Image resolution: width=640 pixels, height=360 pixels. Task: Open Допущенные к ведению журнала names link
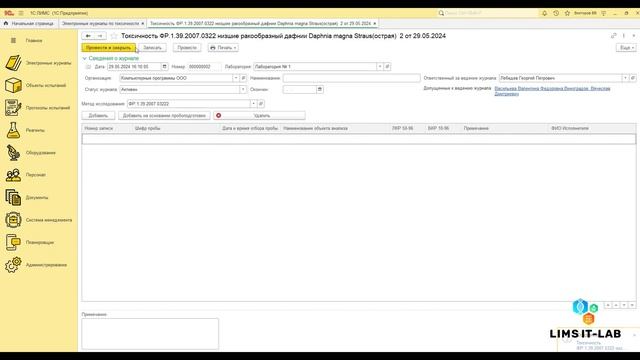click(552, 91)
